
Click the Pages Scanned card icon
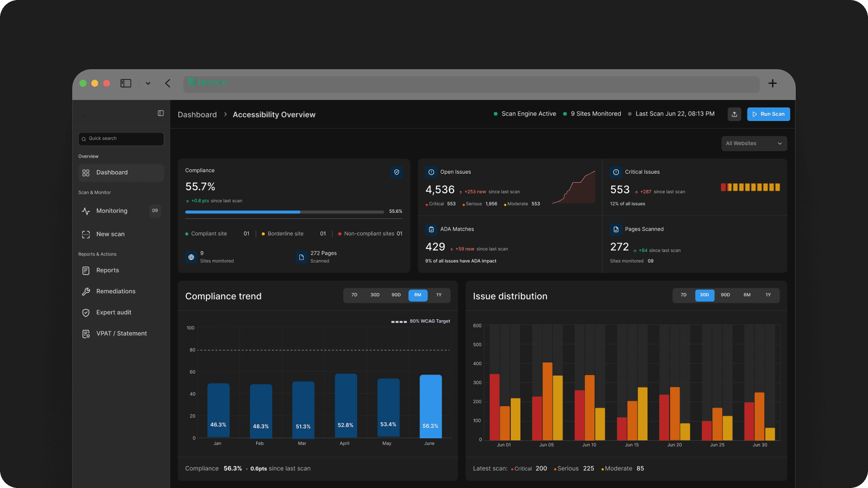(616, 229)
